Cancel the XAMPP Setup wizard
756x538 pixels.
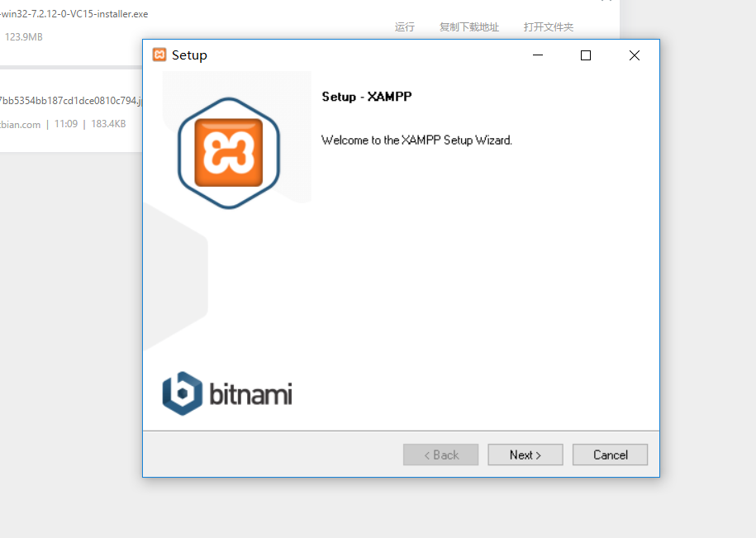tap(610, 455)
